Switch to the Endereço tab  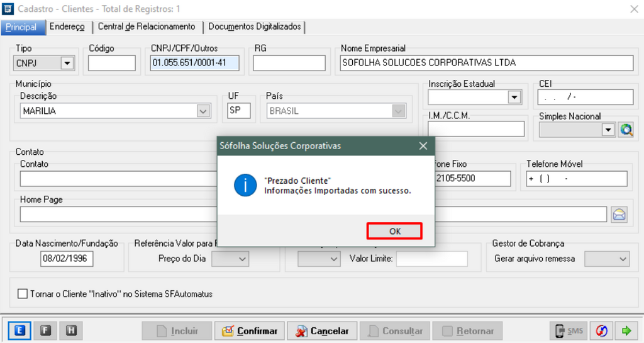point(67,27)
